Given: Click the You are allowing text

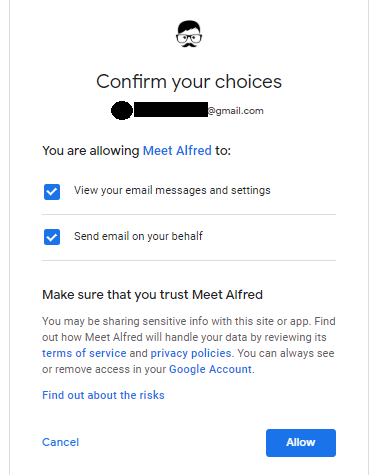Looking at the screenshot, I should tap(91, 151).
